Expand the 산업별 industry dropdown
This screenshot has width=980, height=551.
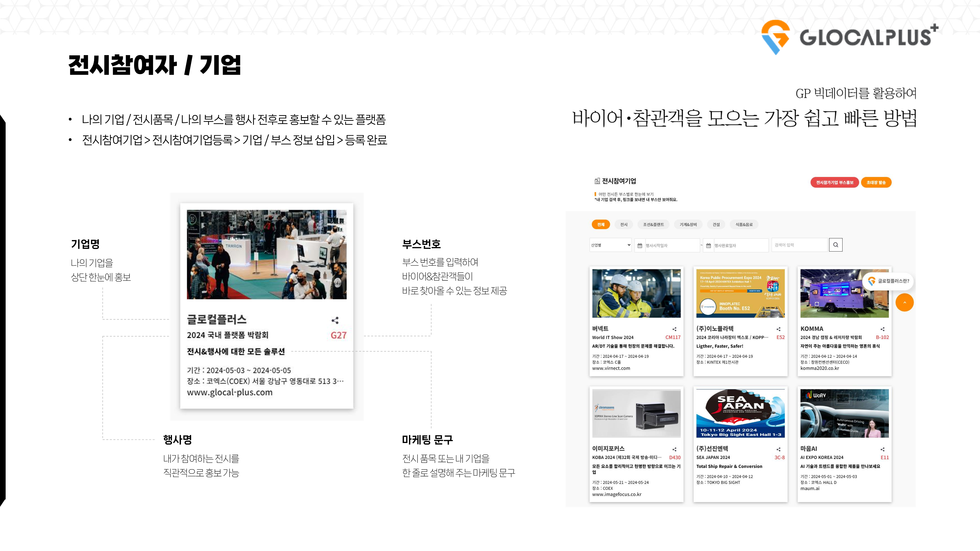tap(610, 245)
